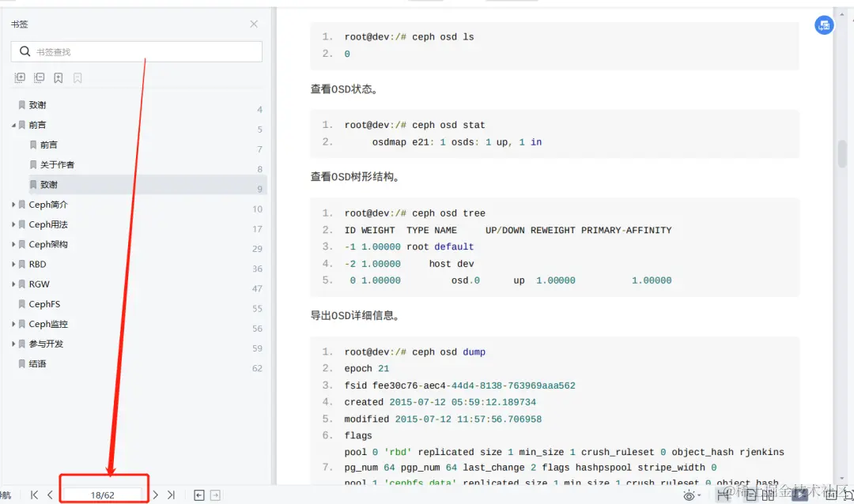Go forward to next view icon
This screenshot has height=504, width=854.
(x=216, y=495)
